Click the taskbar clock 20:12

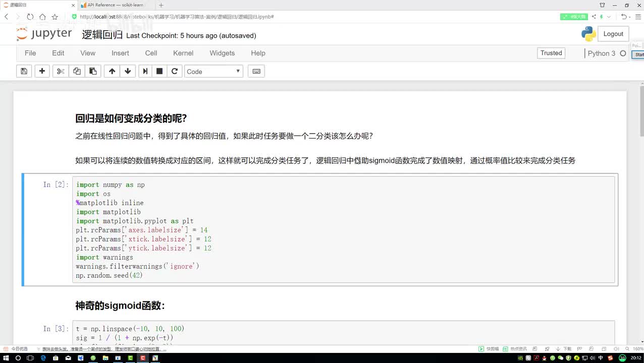coord(636,358)
